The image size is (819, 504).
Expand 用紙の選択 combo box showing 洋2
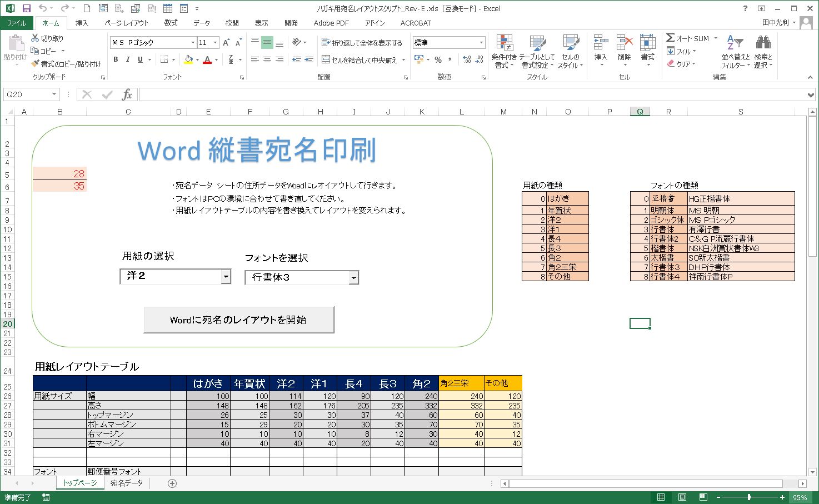tap(226, 276)
